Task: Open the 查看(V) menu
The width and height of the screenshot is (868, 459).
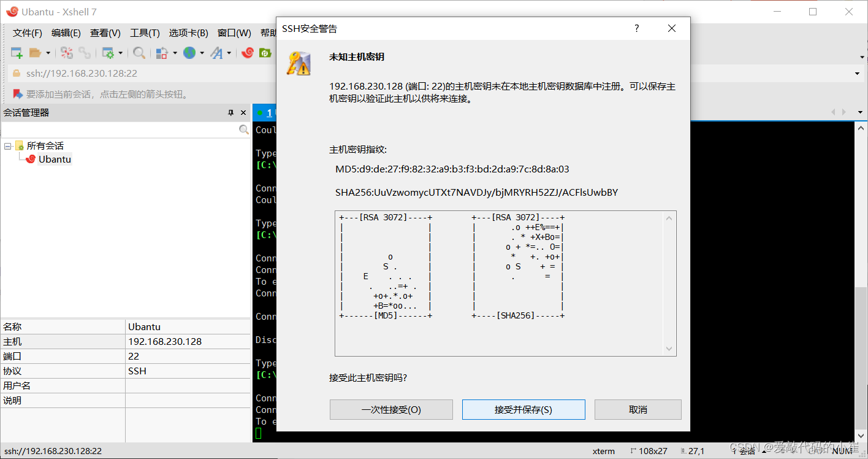Action: point(105,33)
